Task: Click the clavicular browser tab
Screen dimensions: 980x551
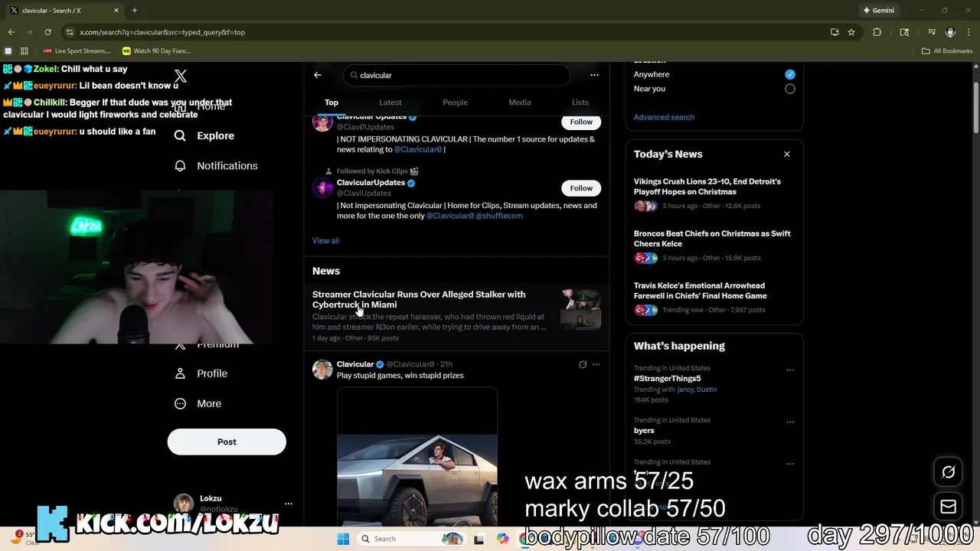Action: 64,11
